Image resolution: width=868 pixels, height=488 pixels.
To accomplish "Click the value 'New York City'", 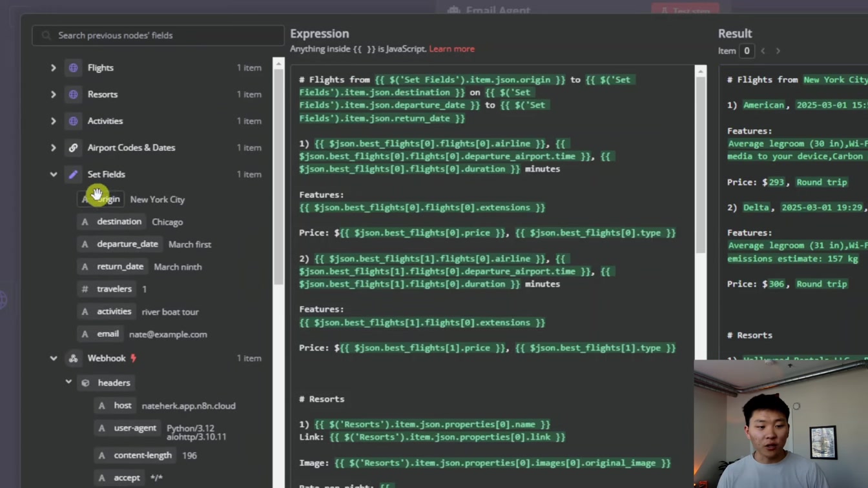I will coord(158,199).
